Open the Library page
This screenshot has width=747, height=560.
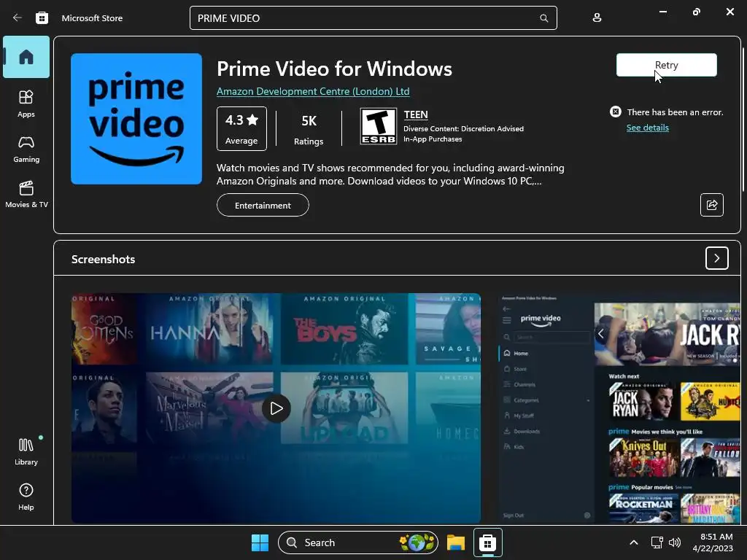pyautogui.click(x=26, y=452)
